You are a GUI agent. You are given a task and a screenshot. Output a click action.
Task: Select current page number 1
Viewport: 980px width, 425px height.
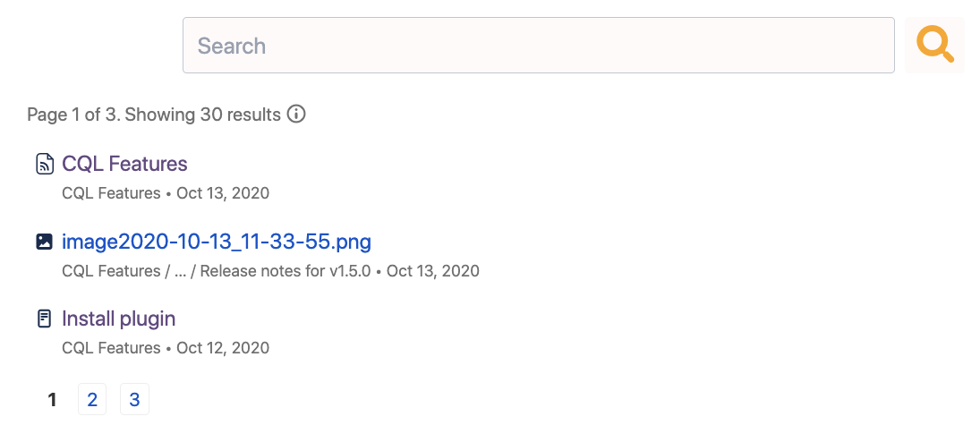(x=53, y=400)
